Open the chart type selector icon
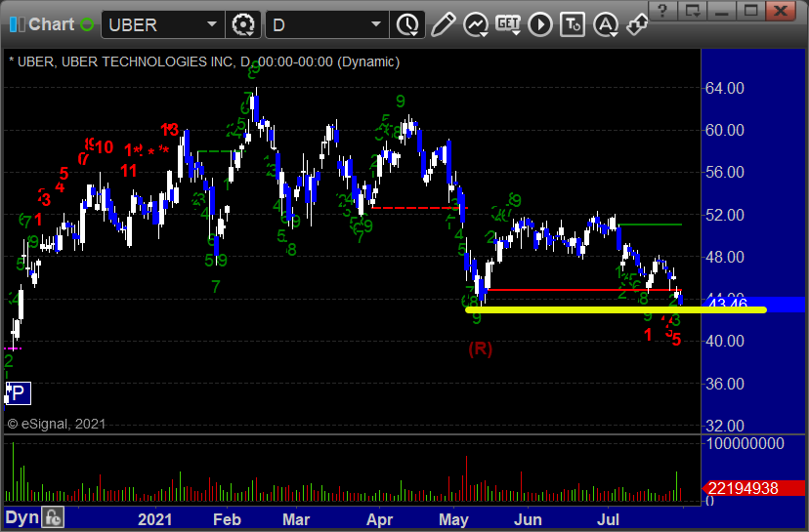This screenshot has height=532, width=809. (x=476, y=24)
